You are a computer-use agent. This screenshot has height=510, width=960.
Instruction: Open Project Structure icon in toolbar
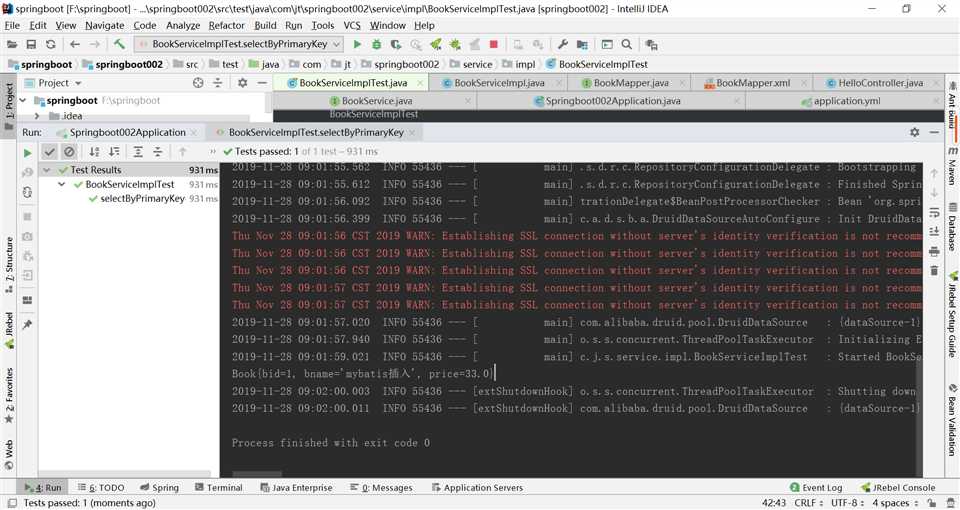click(582, 45)
